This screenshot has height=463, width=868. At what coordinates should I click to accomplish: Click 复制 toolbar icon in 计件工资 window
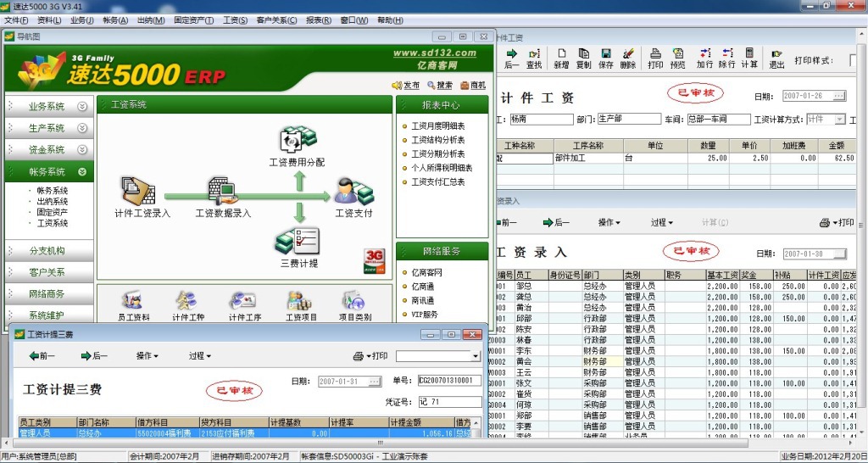pos(583,59)
